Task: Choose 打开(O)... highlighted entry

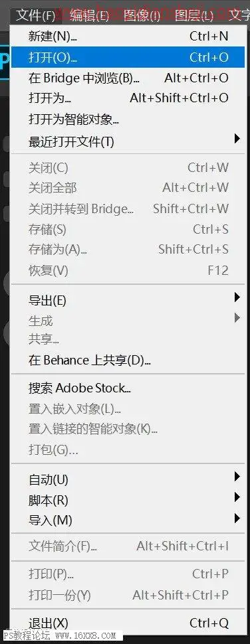Action: pos(128,57)
